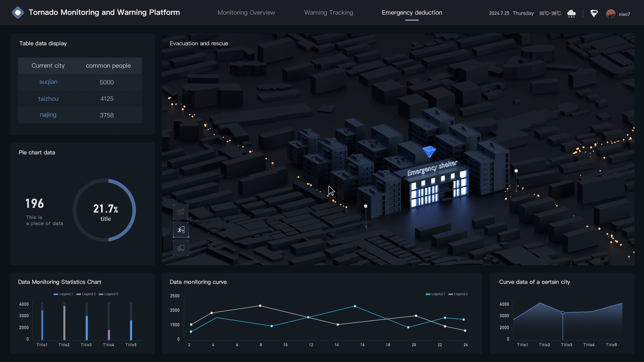Click the 3758 value cell
This screenshot has width=644, height=362.
coord(107,115)
